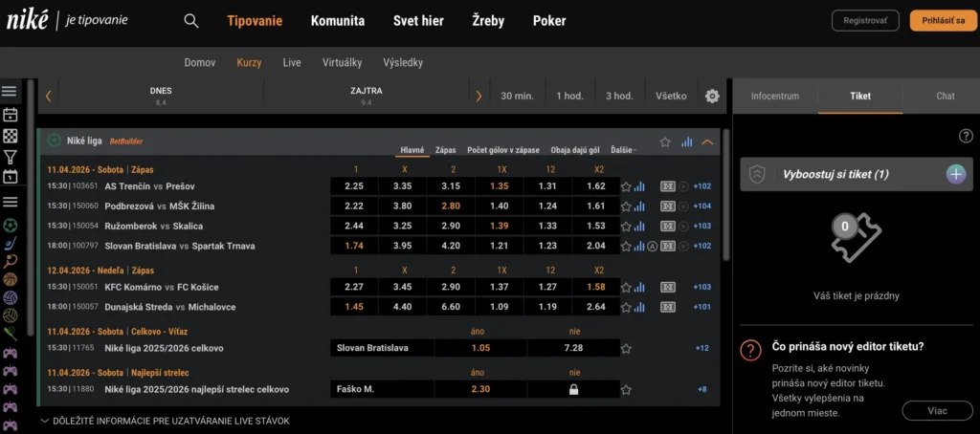Click plus icon on Vyboostuj si tiket
Viewport: 980px width, 434px height.
(955, 174)
